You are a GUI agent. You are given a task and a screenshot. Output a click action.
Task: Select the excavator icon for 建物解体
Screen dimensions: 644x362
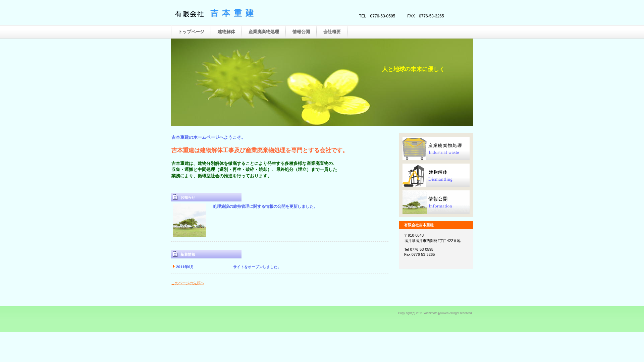coord(414,175)
